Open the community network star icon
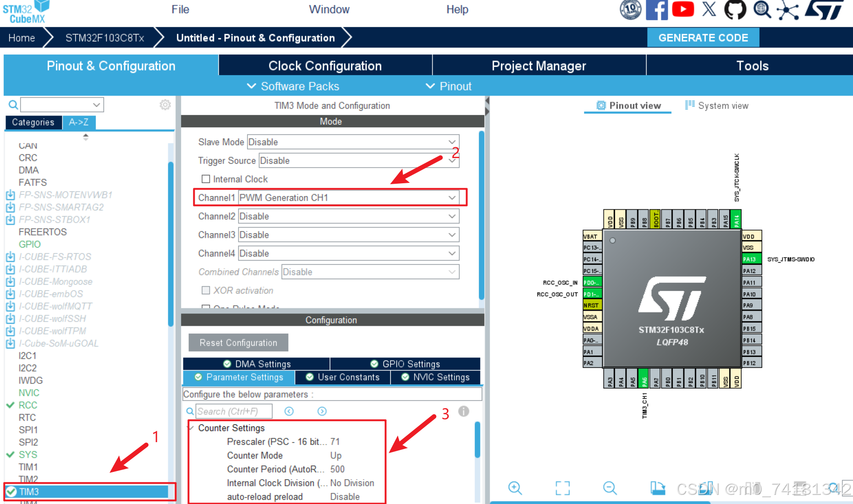This screenshot has width=853, height=504. pyautogui.click(x=787, y=10)
